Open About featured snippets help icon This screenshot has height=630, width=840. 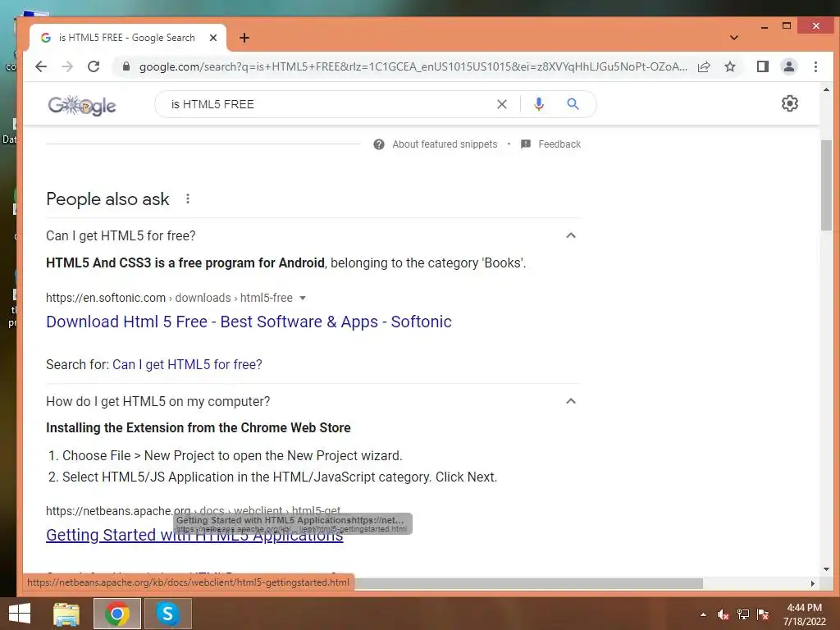click(379, 144)
